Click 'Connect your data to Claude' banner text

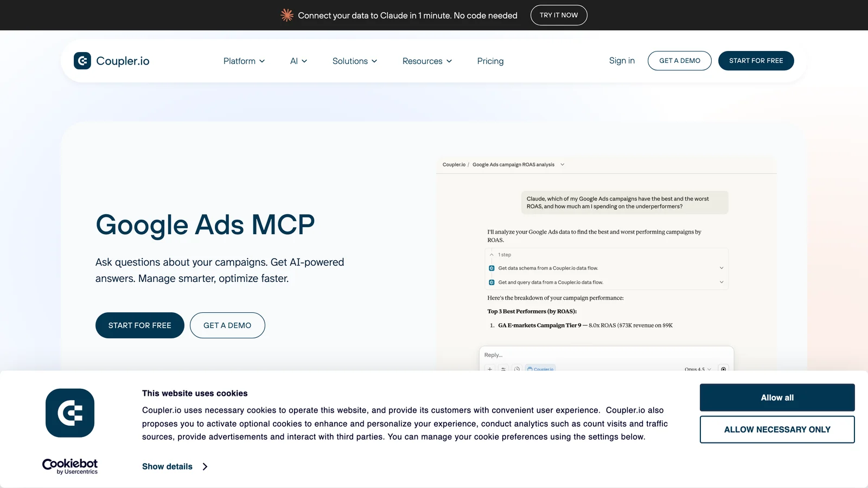(407, 16)
